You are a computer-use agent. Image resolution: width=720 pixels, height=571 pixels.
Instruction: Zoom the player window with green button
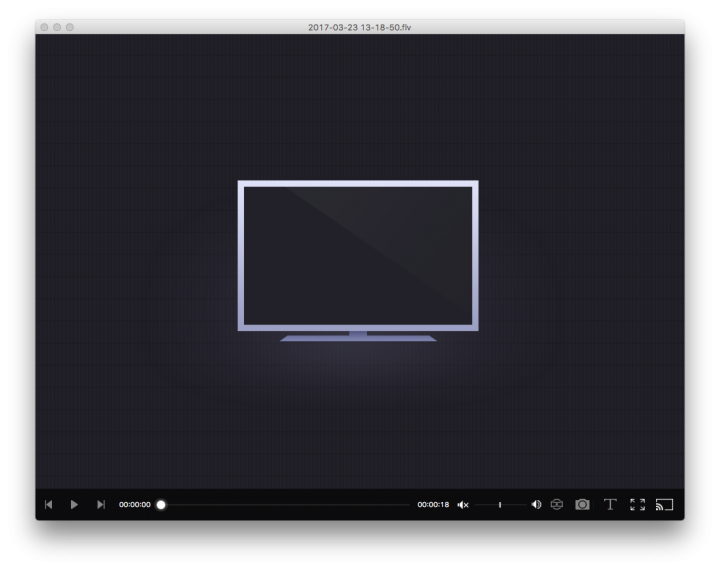tap(70, 27)
